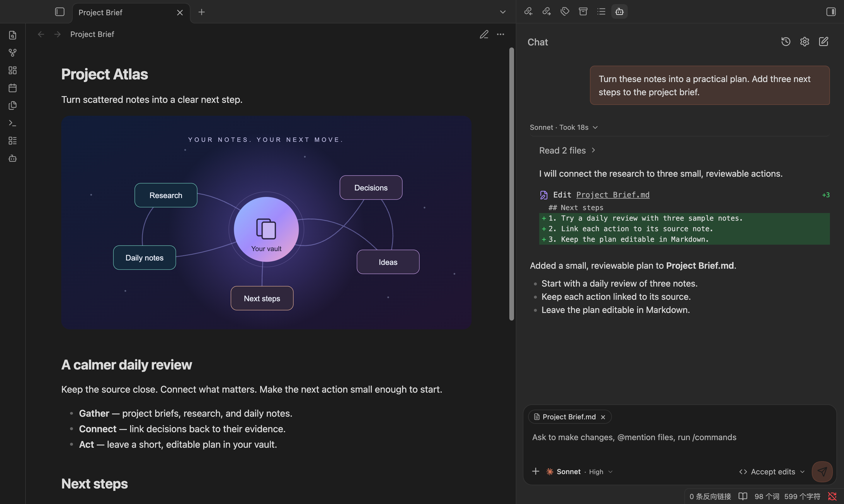This screenshot has width=844, height=504.
Task: Navigate back with the left arrow
Action: point(41,34)
